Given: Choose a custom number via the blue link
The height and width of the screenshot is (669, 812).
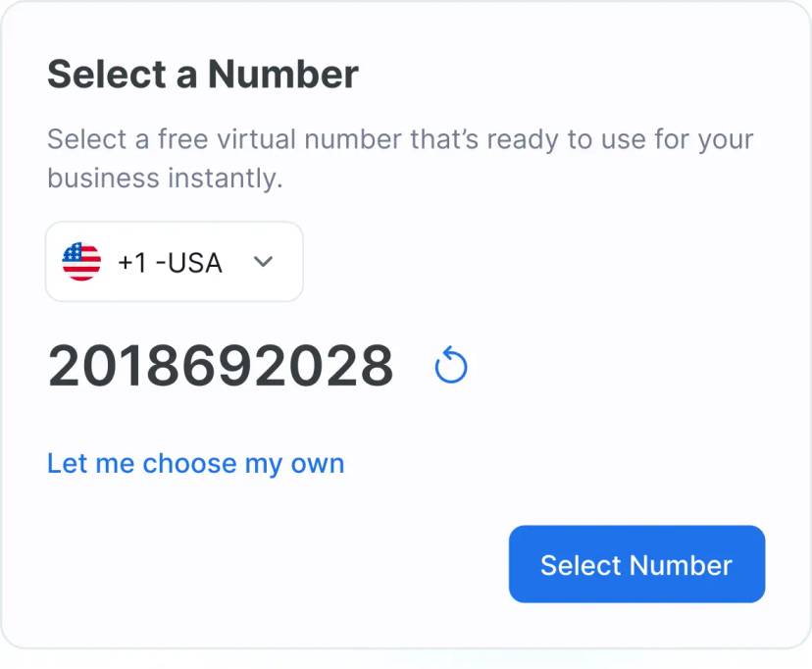Looking at the screenshot, I should pyautogui.click(x=195, y=463).
